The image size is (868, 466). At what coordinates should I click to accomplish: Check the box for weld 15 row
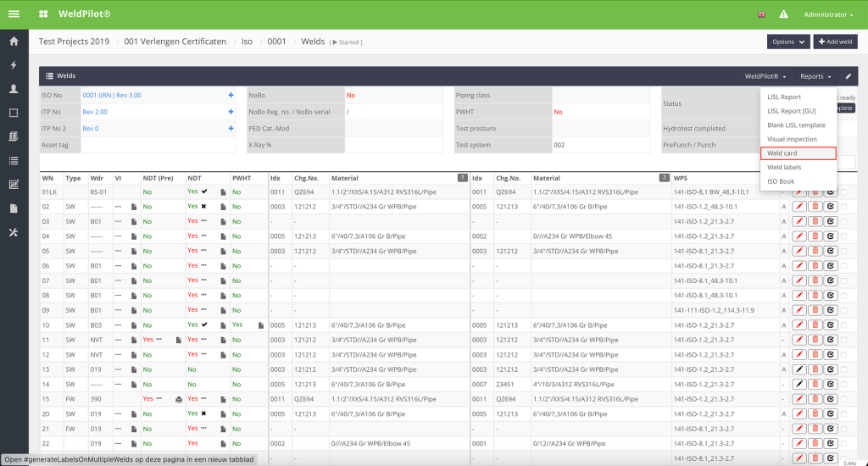coord(844,398)
